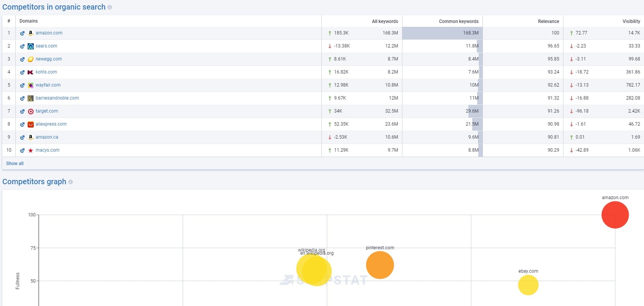Click the aliexpress.com favicon

pyautogui.click(x=31, y=124)
